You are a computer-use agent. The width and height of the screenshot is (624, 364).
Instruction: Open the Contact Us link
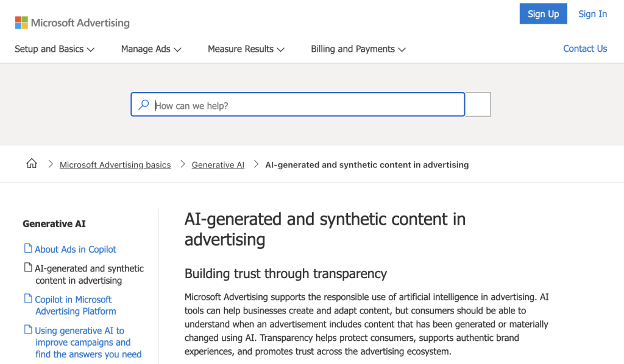coord(585,49)
